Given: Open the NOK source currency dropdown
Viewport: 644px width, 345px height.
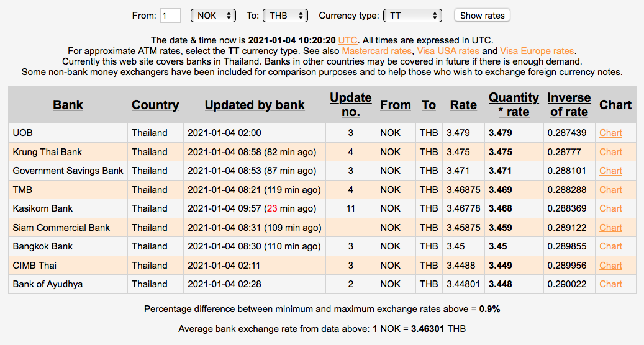Looking at the screenshot, I should point(212,16).
